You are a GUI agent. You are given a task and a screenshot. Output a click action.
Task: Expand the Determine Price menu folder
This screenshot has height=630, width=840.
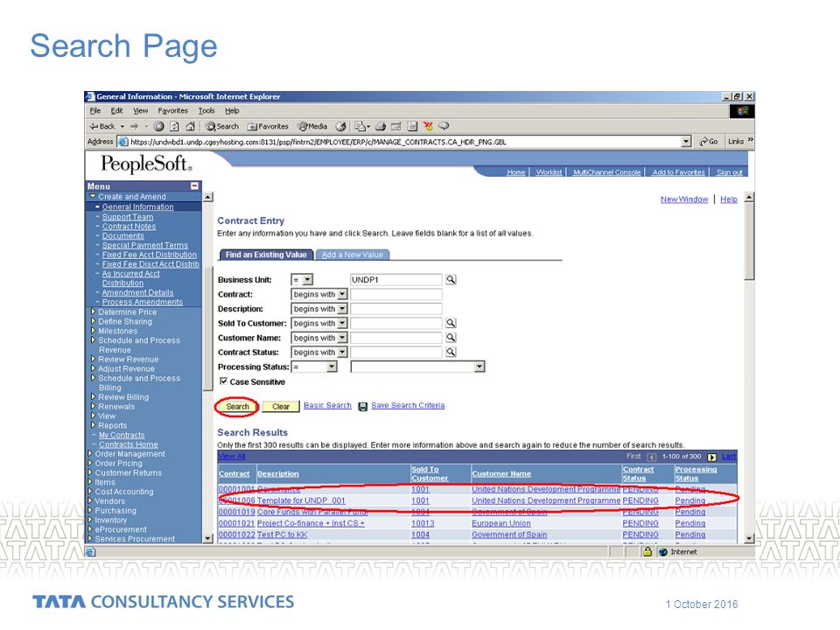click(x=94, y=311)
